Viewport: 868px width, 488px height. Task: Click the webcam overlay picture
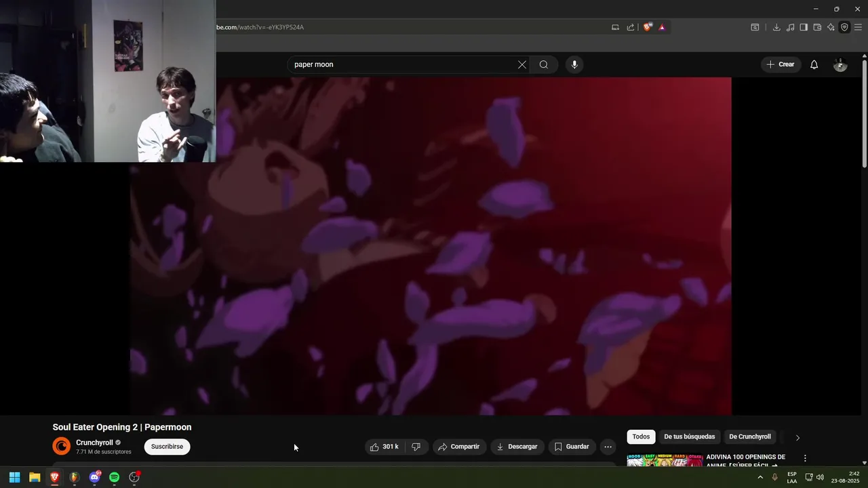[x=108, y=81]
